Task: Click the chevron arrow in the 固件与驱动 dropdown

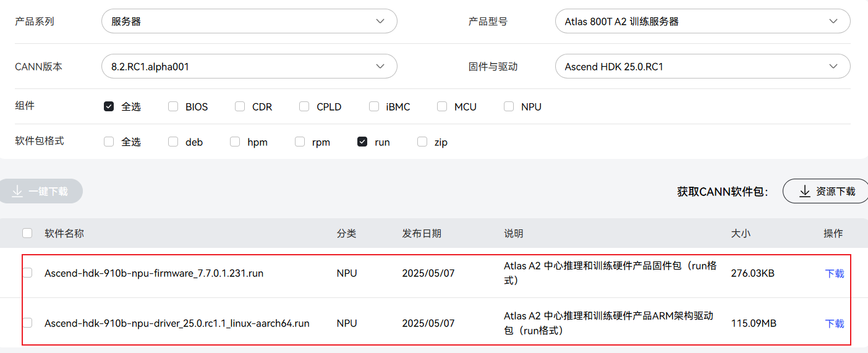Action: (833, 66)
